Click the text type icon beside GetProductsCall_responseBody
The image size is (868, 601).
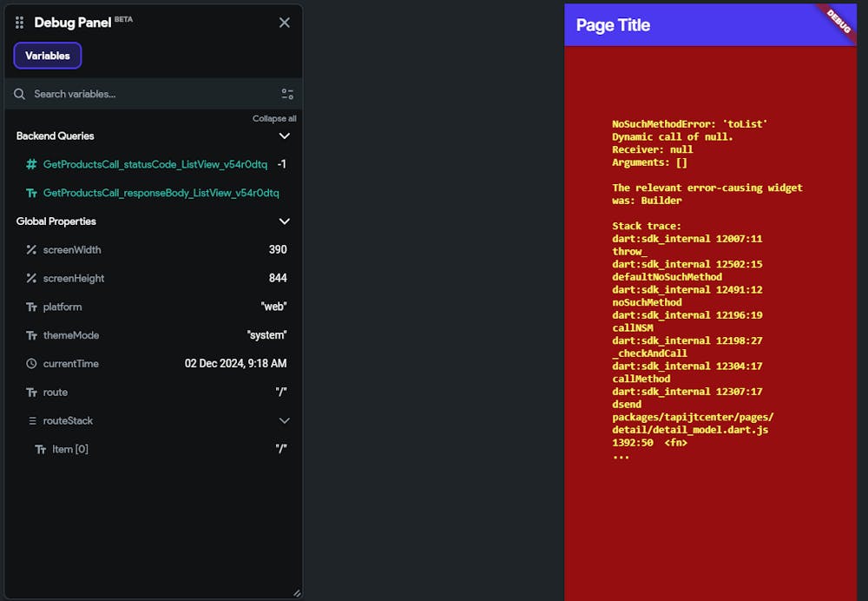point(31,194)
